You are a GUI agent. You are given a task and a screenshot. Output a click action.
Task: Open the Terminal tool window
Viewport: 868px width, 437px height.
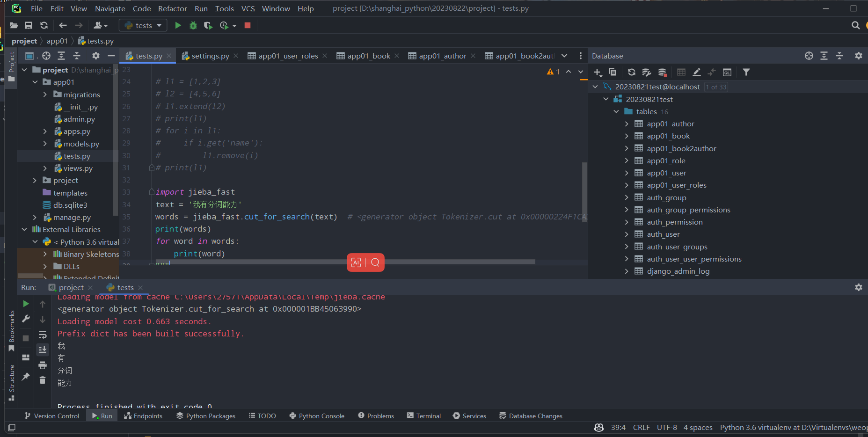click(424, 415)
